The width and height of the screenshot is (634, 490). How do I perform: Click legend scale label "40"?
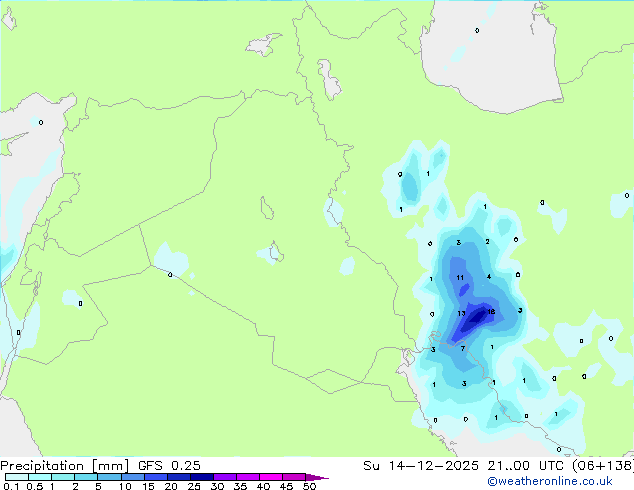(263, 486)
